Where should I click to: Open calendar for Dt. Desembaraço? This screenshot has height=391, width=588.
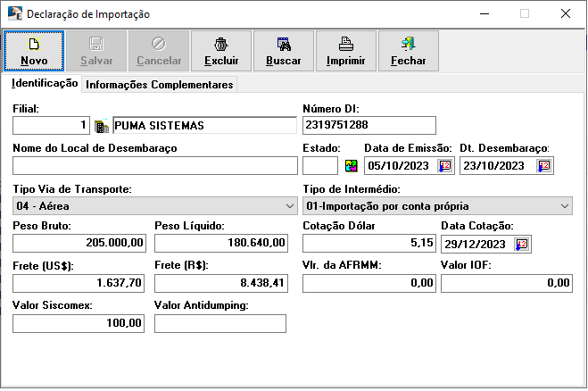coord(543,166)
